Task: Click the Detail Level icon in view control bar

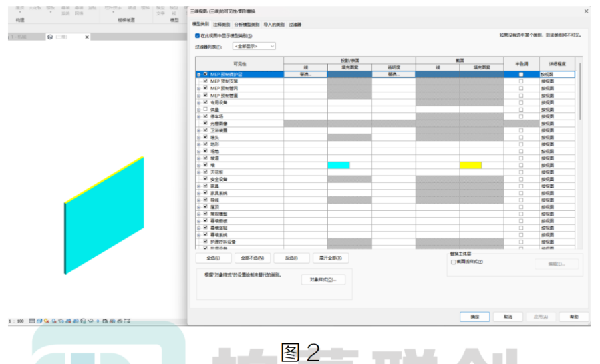Action: click(x=32, y=321)
